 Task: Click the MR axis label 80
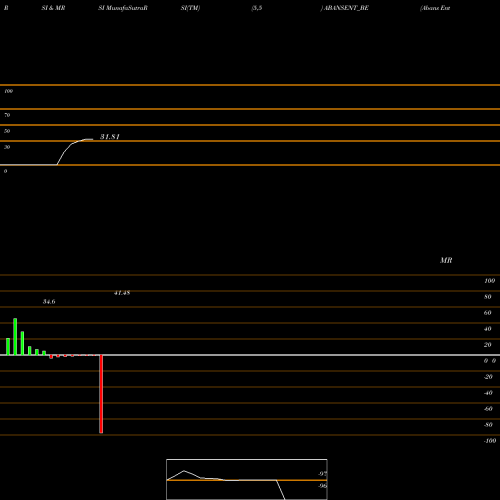coord(488,297)
